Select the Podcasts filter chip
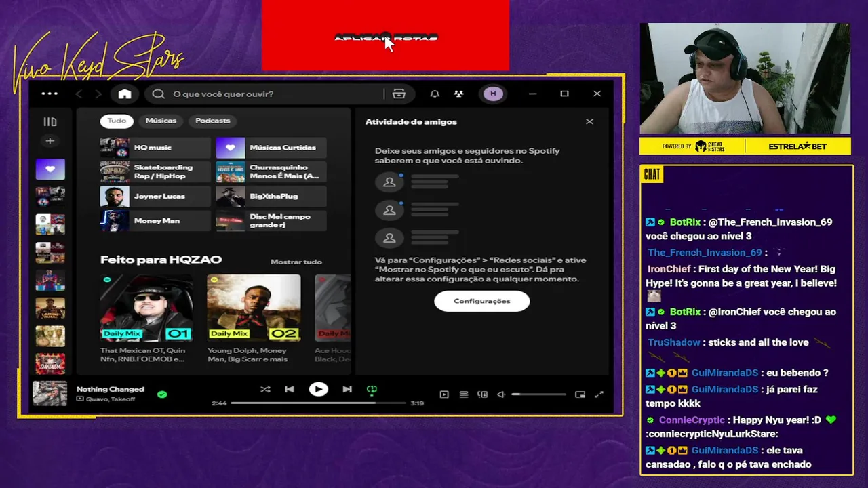868x488 pixels. pos(212,121)
